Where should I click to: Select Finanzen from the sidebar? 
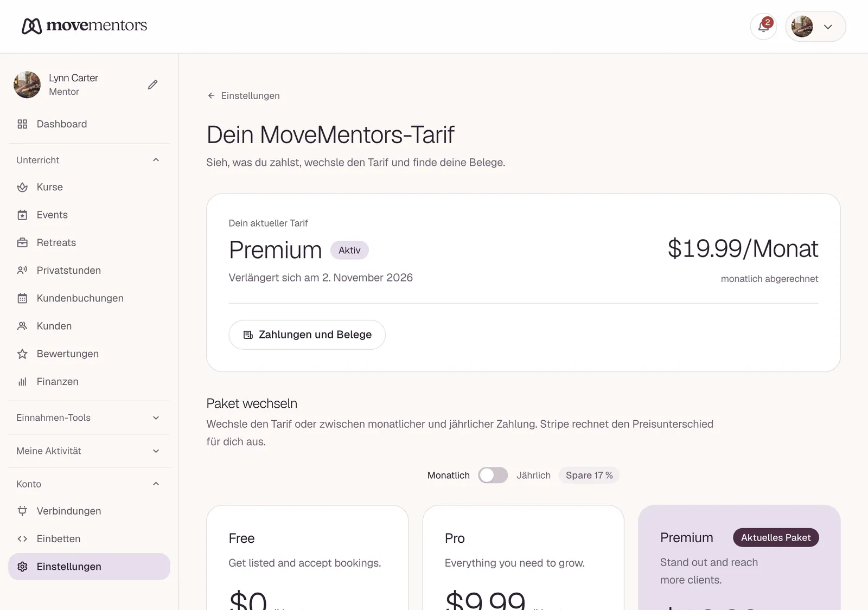pyautogui.click(x=89, y=382)
